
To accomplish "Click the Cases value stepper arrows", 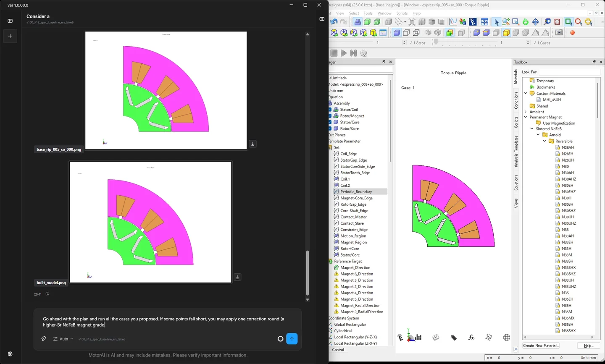I will pos(528,43).
